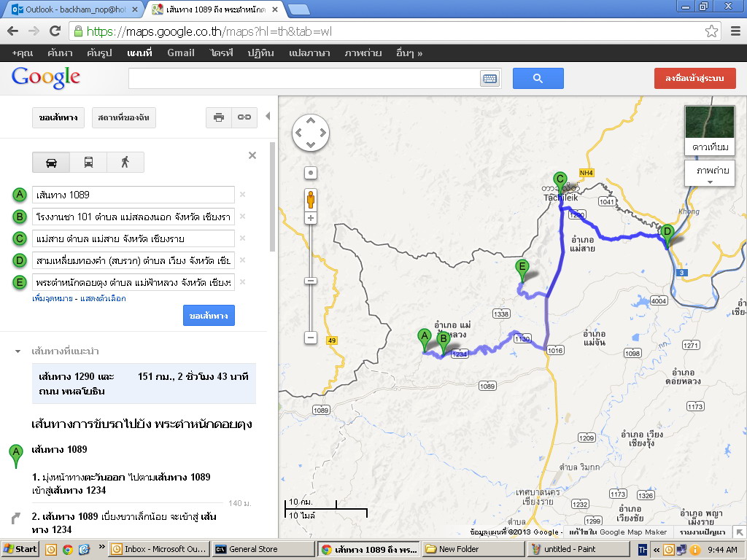747x560 pixels.
Task: Bookmark page with the star icon
Action: pos(711,31)
